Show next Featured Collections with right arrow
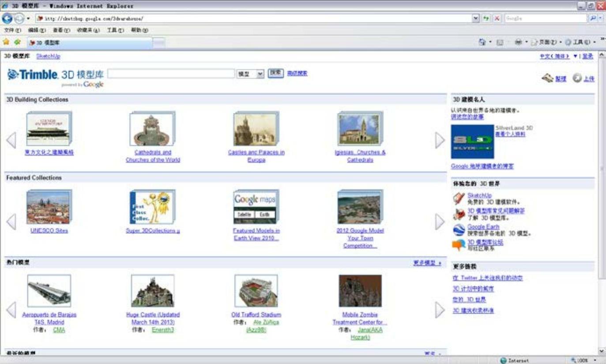The height and width of the screenshot is (364, 606). pyautogui.click(x=440, y=221)
